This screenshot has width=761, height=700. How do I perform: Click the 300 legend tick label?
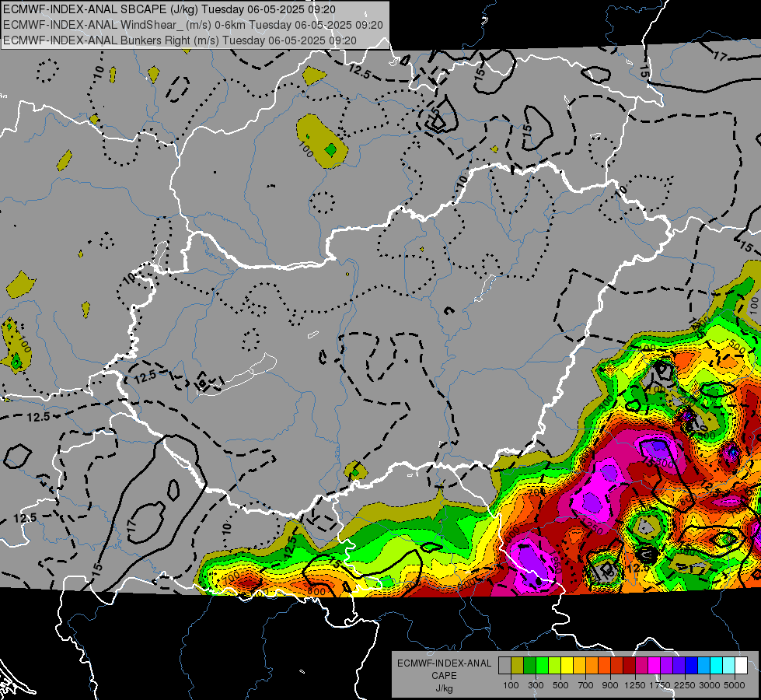click(536, 685)
